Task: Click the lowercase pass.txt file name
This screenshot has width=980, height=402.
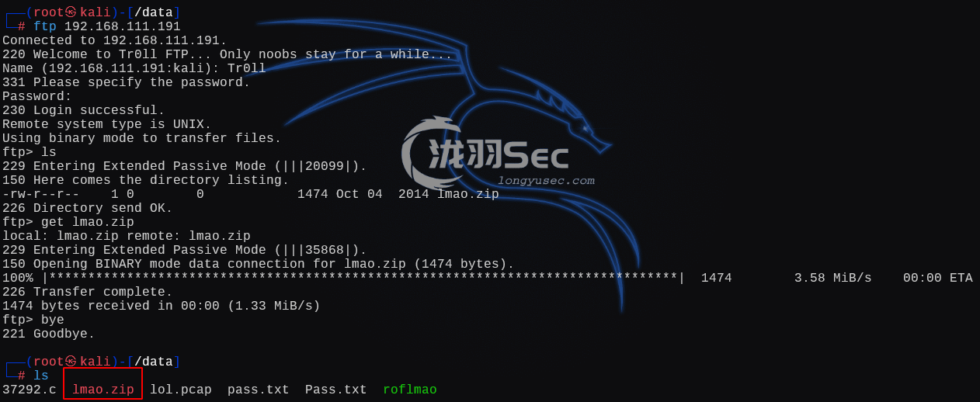Action: pos(259,390)
